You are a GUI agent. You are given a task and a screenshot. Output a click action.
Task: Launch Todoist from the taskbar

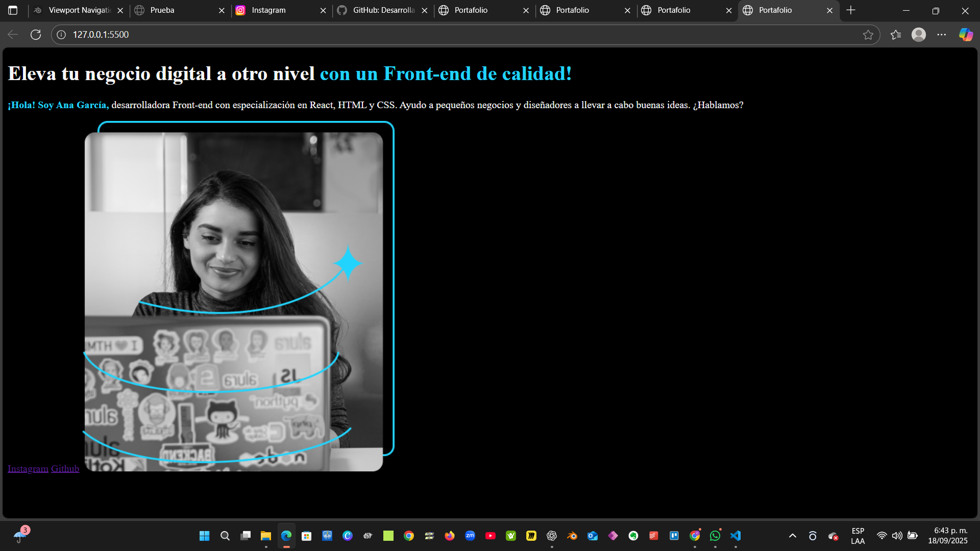(654, 536)
